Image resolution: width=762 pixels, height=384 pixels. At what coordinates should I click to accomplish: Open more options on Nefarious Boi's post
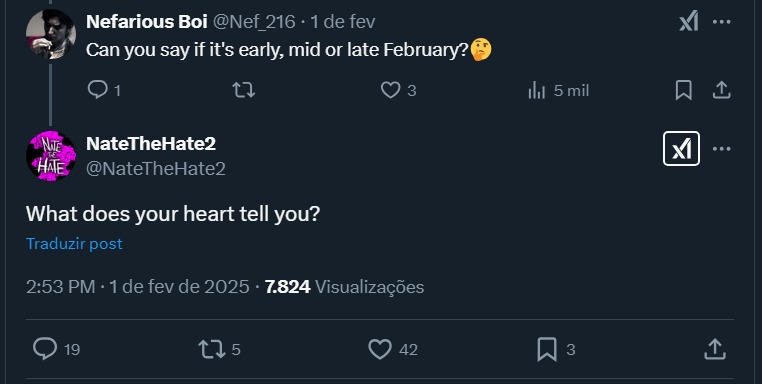coord(722,22)
